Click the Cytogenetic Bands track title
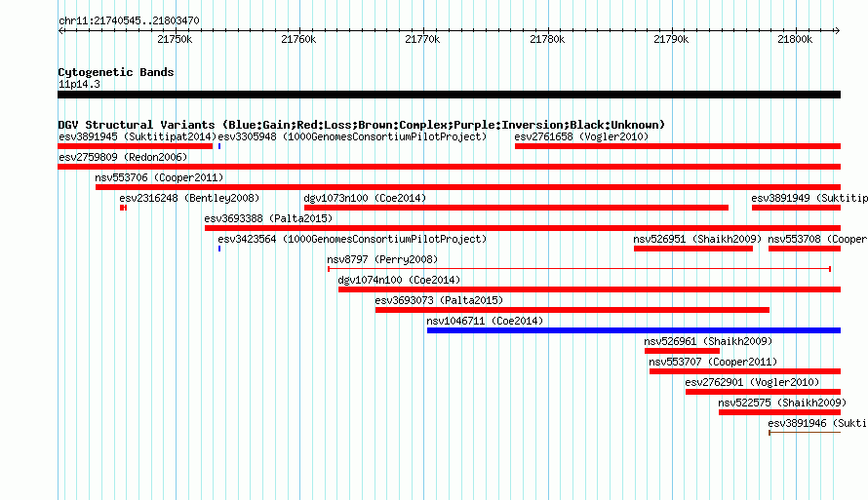Image resolution: width=868 pixels, height=500 pixels. [116, 72]
